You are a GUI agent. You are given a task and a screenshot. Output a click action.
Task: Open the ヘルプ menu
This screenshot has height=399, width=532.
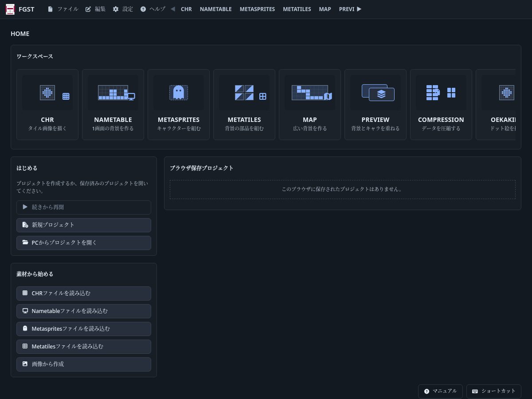153,9
